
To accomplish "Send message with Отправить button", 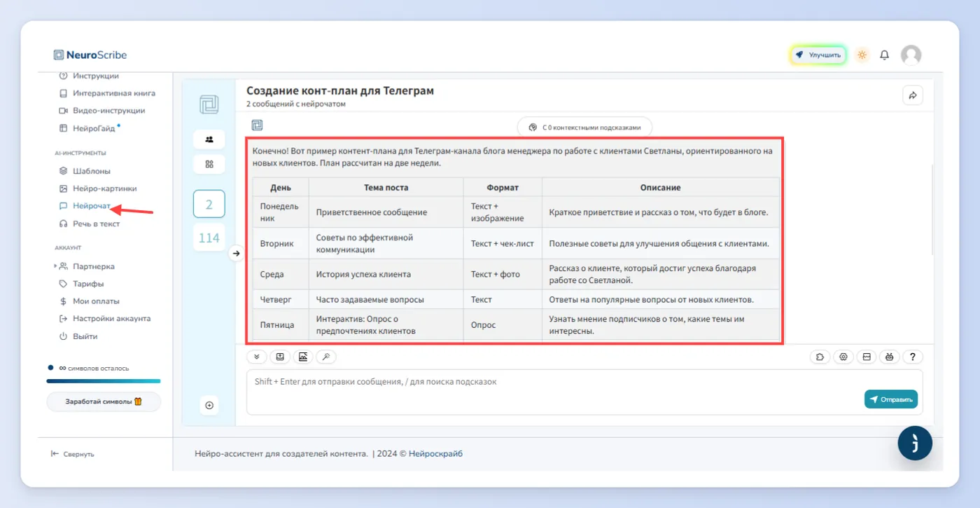I will pyautogui.click(x=891, y=399).
